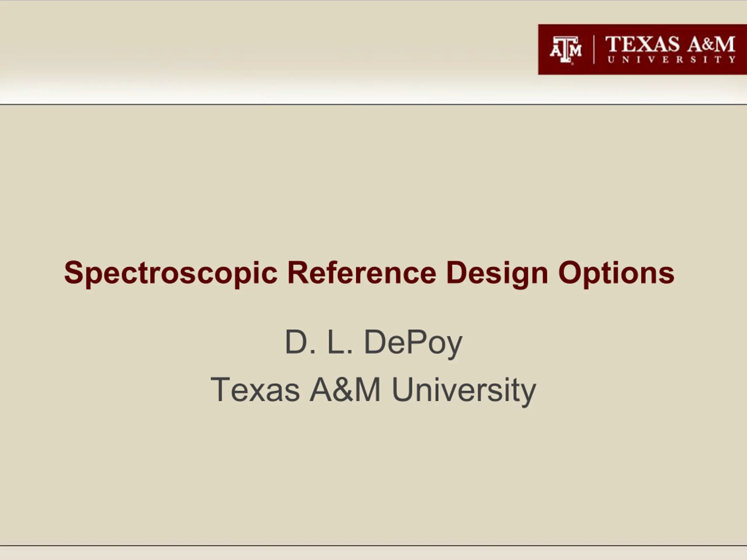Viewport: 747px width, 560px height.
Task: Click the horizontal line above the footer
Action: tap(373, 545)
